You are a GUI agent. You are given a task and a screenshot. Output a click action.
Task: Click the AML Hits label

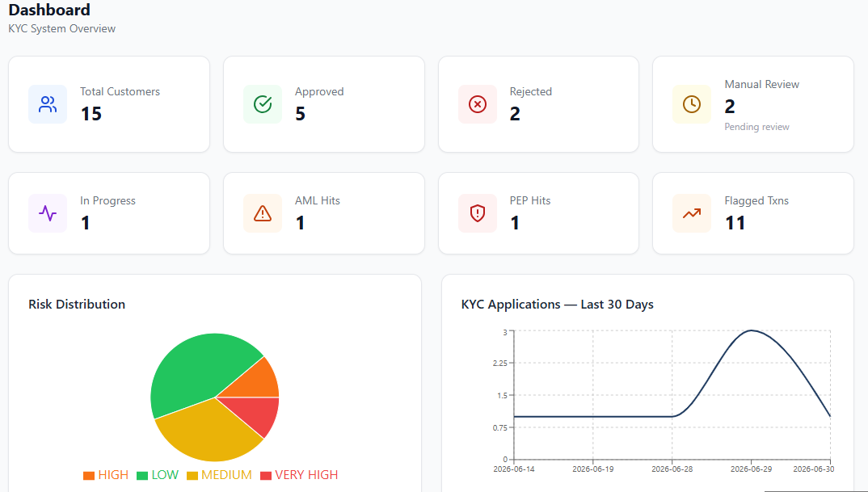(x=317, y=200)
